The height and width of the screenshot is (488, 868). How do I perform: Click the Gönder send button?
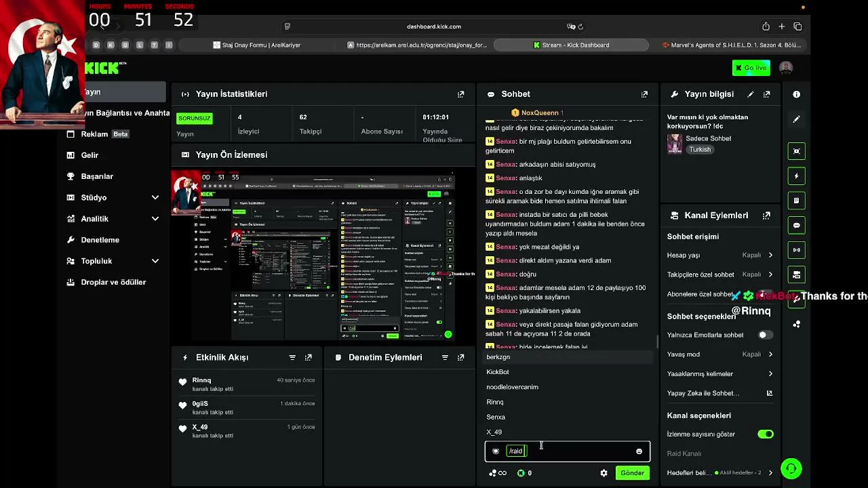(632, 473)
